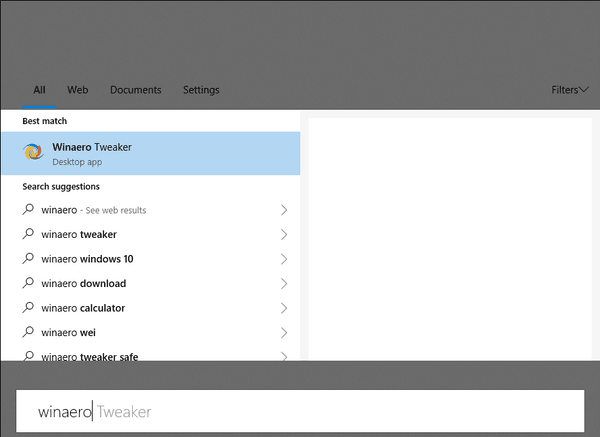This screenshot has width=600, height=437.
Task: Click the 'Desktop app' subtitle
Action: click(x=77, y=162)
